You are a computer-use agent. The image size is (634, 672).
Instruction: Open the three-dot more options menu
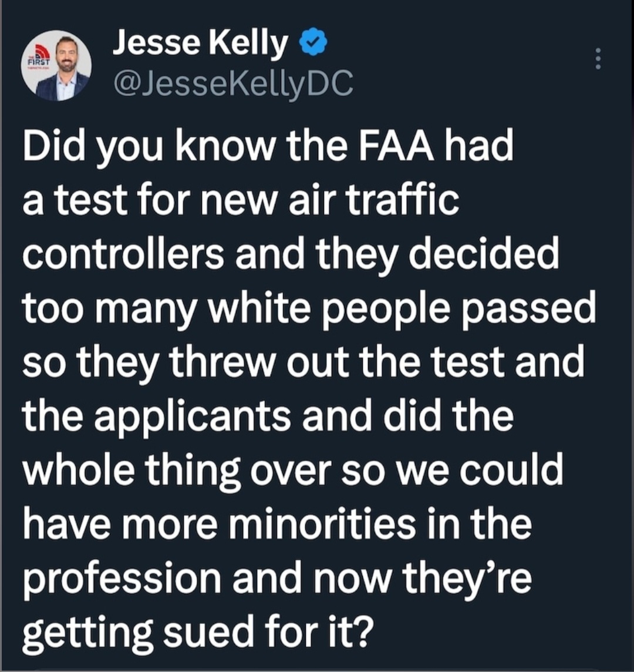pos(598,59)
